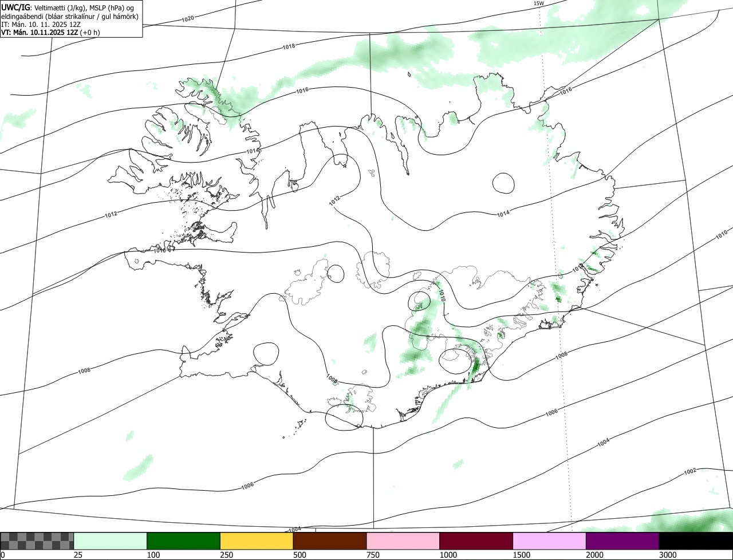Select the brown 500–750 legend swatch

pyautogui.click(x=330, y=541)
